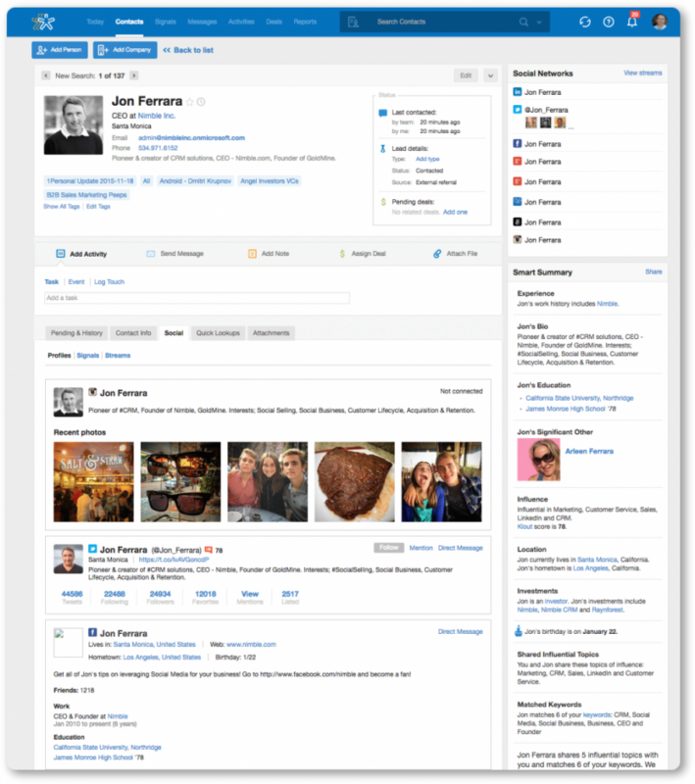Open the Deals menu in navigation
Screen dimensions: 695x784
[274, 22]
